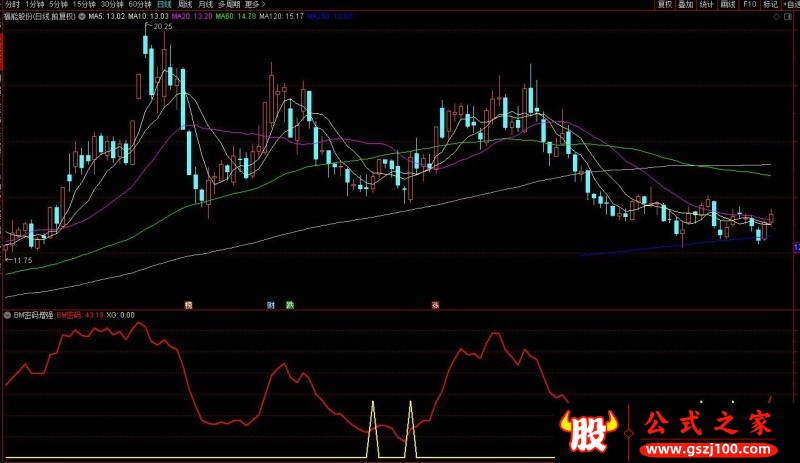Screen dimensions: 800x463
Task: Click the 标记 mark button
Action: click(x=770, y=5)
